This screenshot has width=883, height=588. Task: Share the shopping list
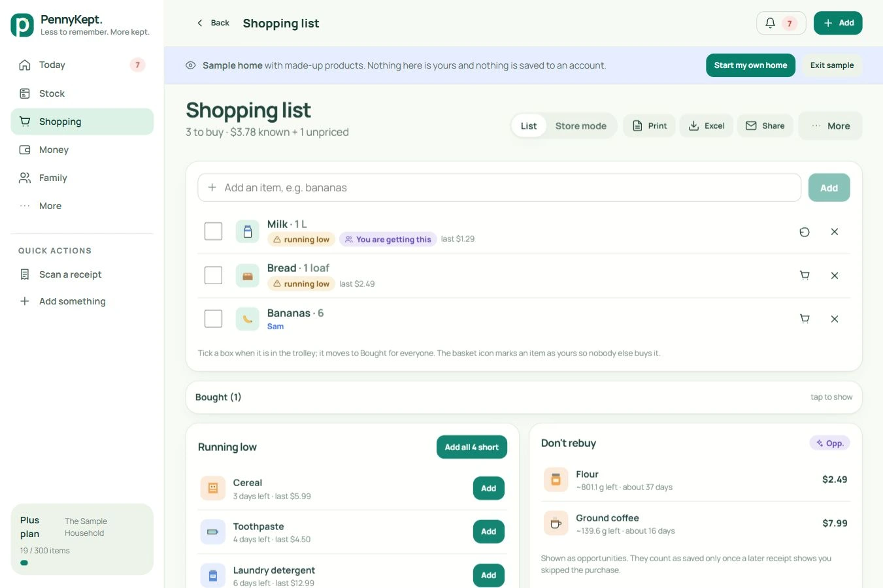765,126
